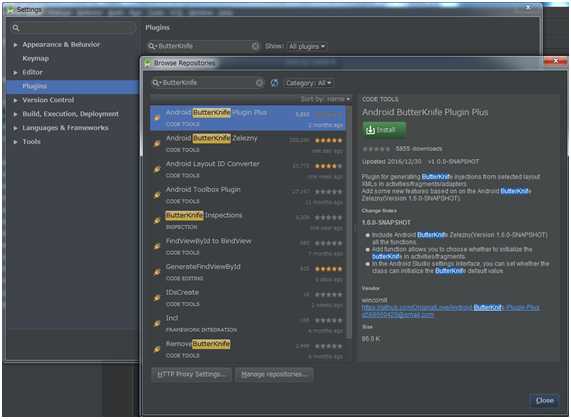Focus the Settings sidebar search field
The width and height of the screenshot is (571, 419).
tap(72, 28)
